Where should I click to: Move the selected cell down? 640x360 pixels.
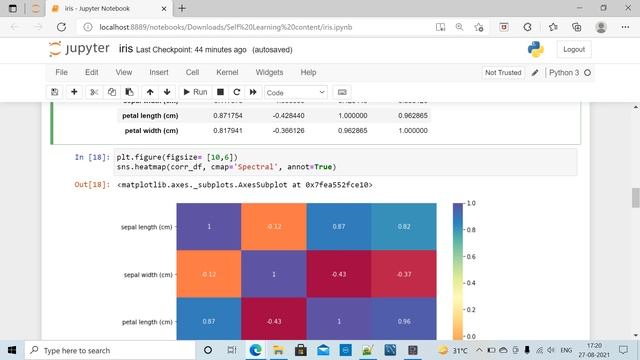point(167,92)
